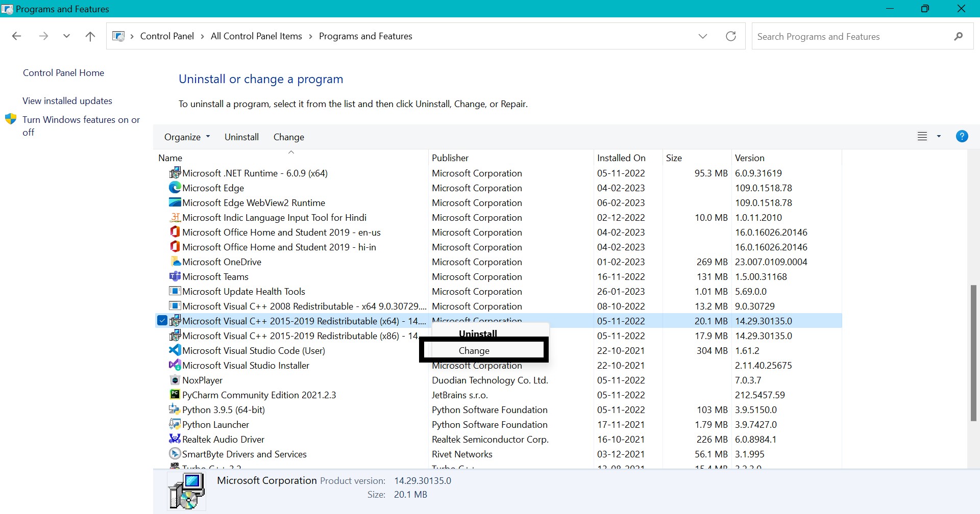This screenshot has height=514, width=980.
Task: Click the refresh icon in address bar
Action: (731, 36)
